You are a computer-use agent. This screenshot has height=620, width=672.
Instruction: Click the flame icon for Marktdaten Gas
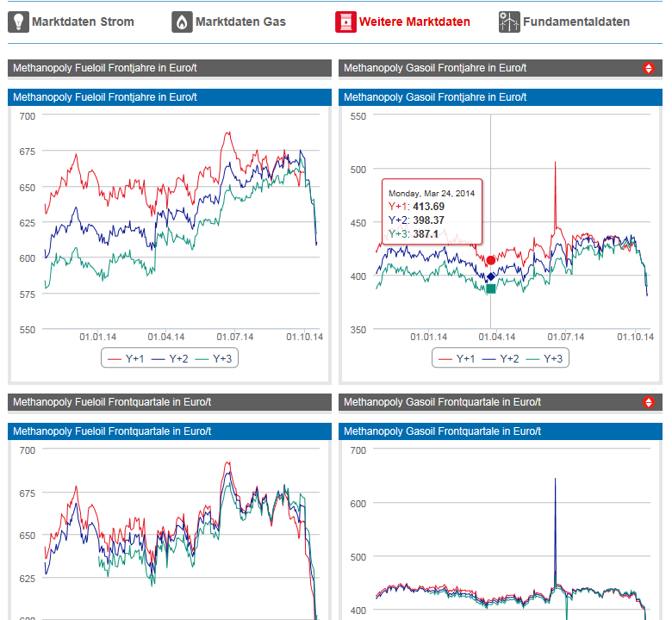tap(182, 22)
